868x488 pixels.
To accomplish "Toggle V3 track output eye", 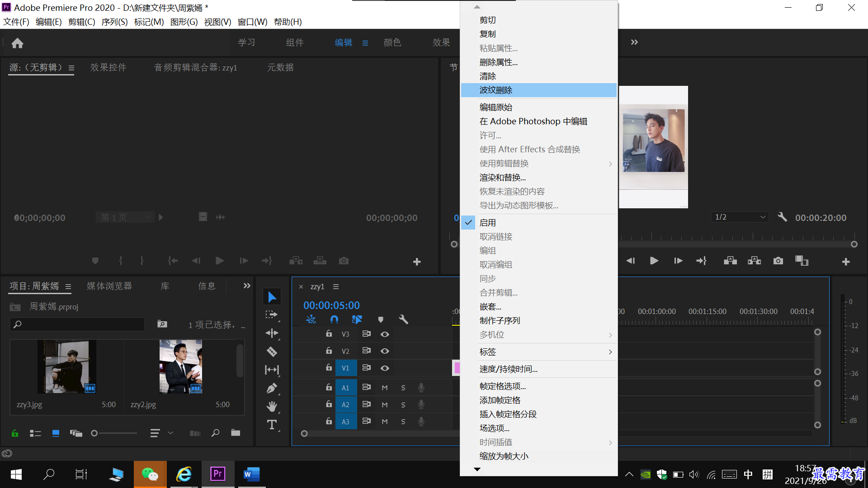I will (385, 334).
